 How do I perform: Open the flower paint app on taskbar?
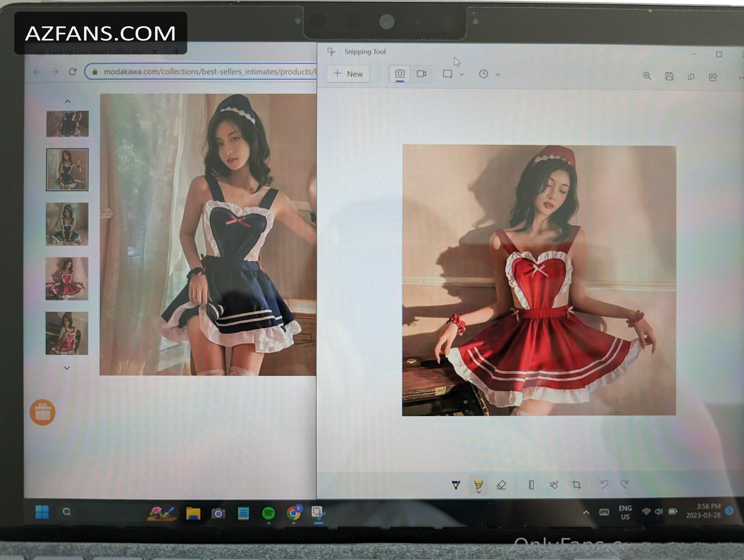pos(161,513)
